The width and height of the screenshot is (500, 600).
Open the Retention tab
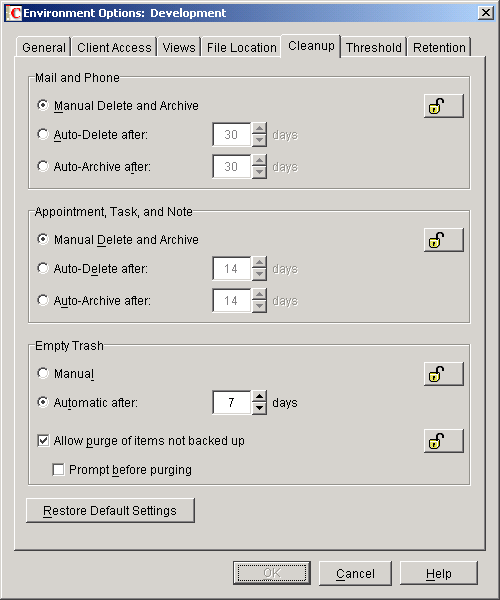pyautogui.click(x=439, y=47)
